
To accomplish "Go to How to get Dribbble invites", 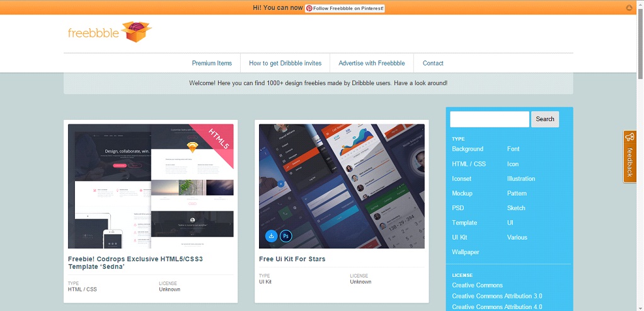I will pos(285,63).
